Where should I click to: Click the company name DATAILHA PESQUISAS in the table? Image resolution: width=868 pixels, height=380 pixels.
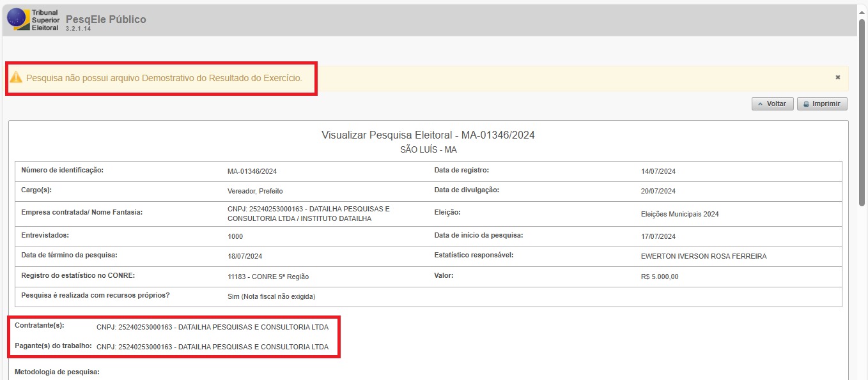pos(308,213)
